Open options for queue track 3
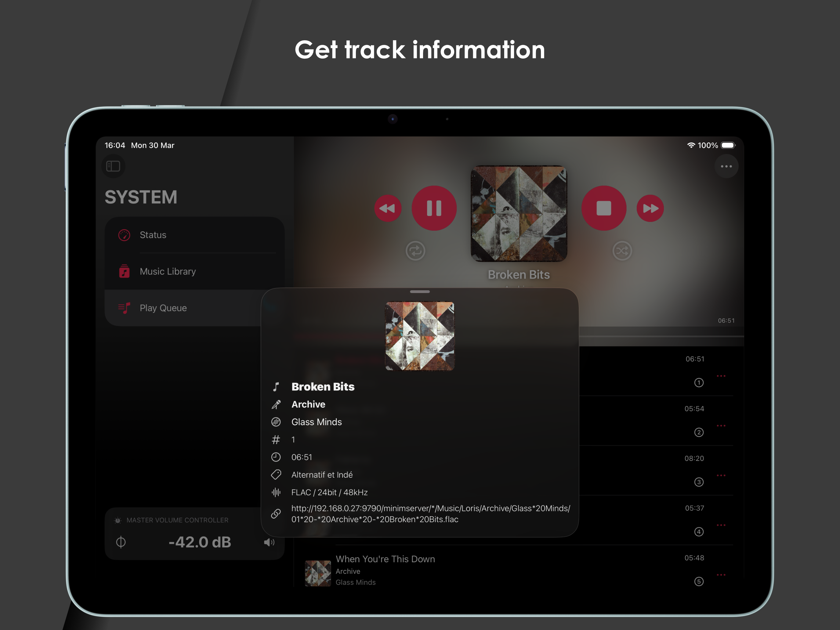The image size is (840, 630). pos(721,476)
